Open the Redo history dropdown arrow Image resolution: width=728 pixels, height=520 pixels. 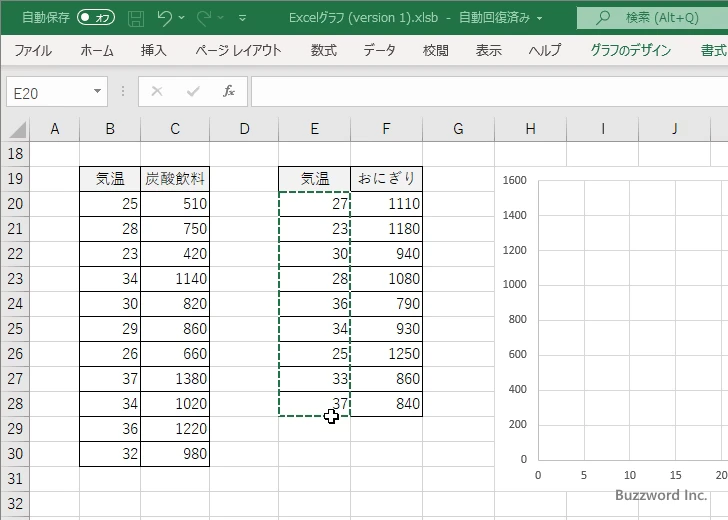[x=221, y=18]
